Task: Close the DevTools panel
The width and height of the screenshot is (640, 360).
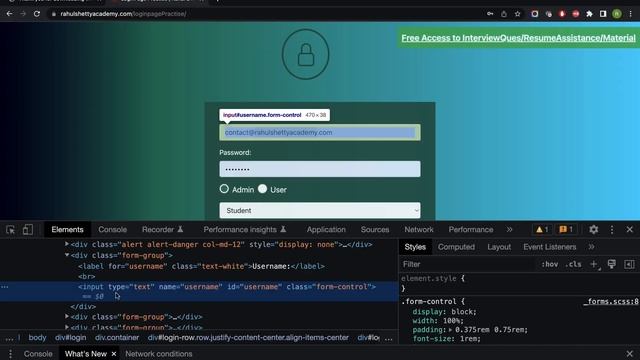Action: (x=629, y=230)
